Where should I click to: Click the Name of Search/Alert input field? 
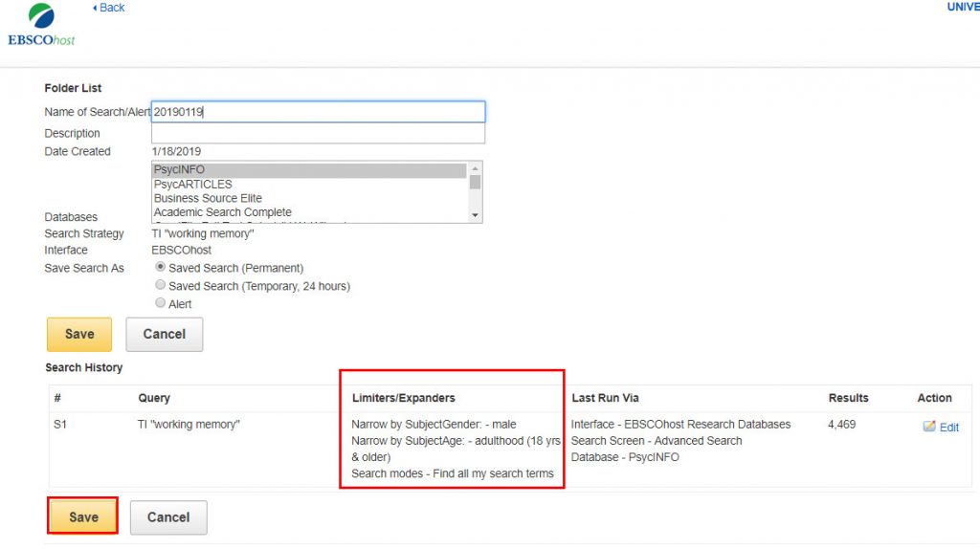coord(318,112)
